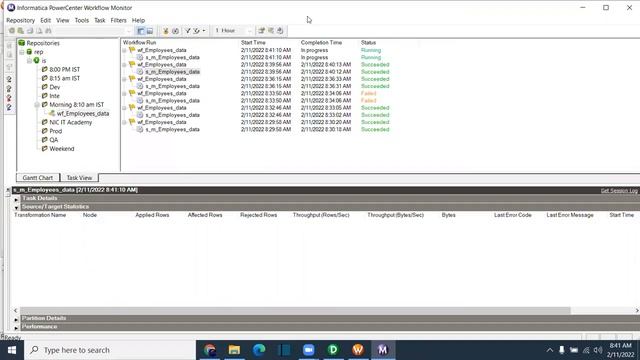Click the Windows Start button

12,350
